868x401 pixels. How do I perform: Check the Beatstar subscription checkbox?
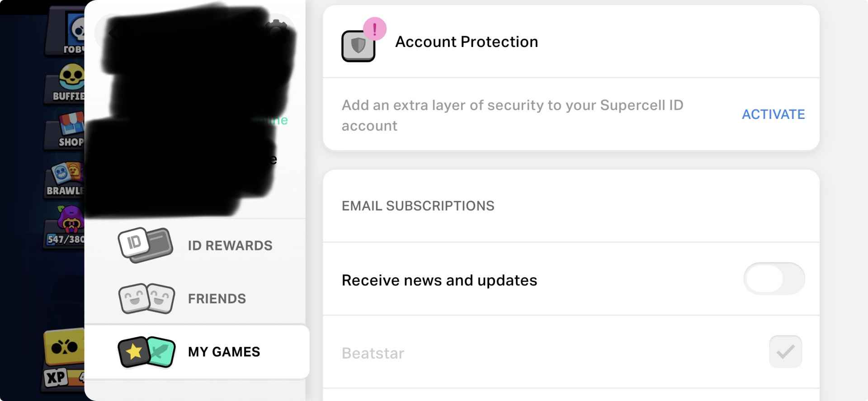point(785,352)
